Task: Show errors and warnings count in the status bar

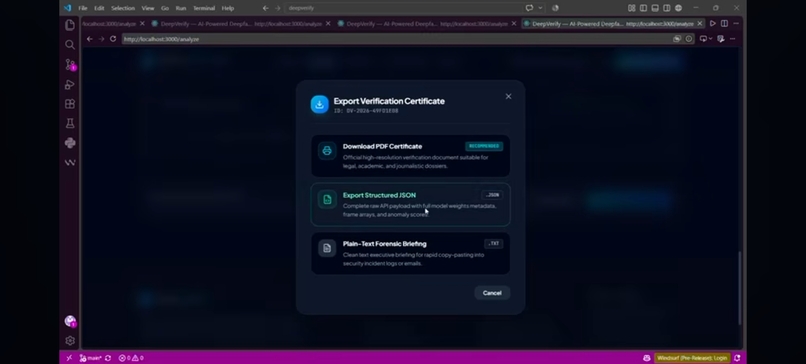Action: point(131,358)
